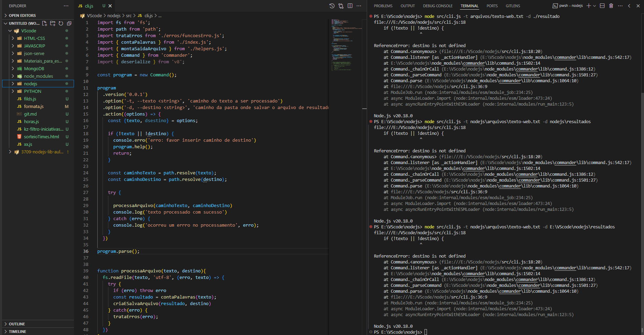Click VScode breadcrumb segment
This screenshot has height=335, width=644.
pos(94,16)
